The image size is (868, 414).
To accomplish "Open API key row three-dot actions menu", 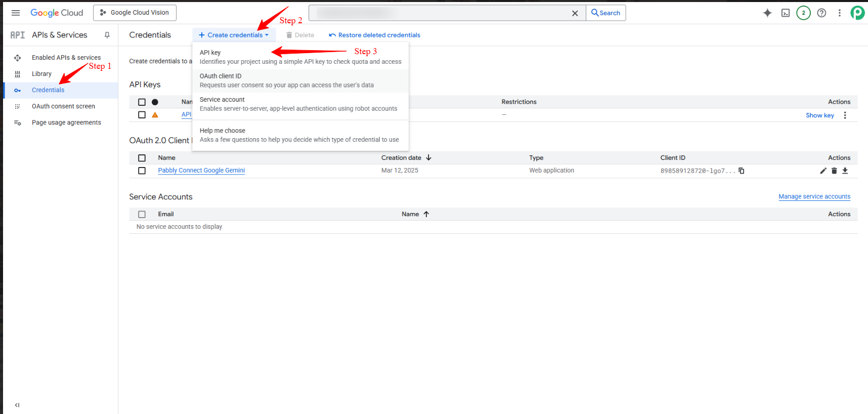I will pyautogui.click(x=845, y=115).
